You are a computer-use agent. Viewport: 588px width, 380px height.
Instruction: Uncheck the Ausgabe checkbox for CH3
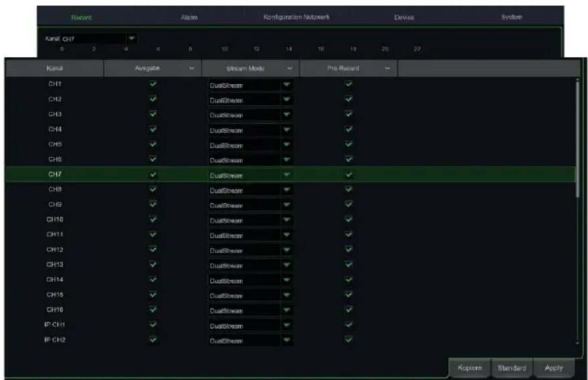[x=154, y=114]
